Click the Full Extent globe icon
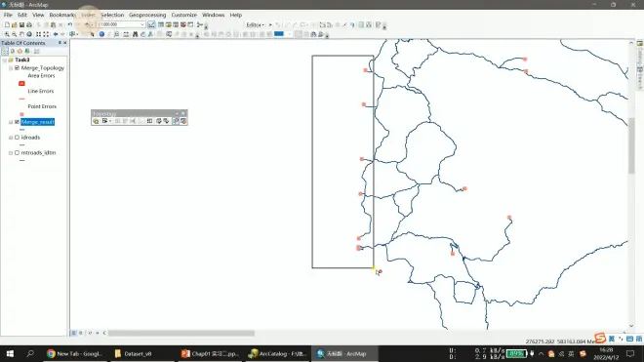The height and width of the screenshot is (362, 644). [29, 34]
